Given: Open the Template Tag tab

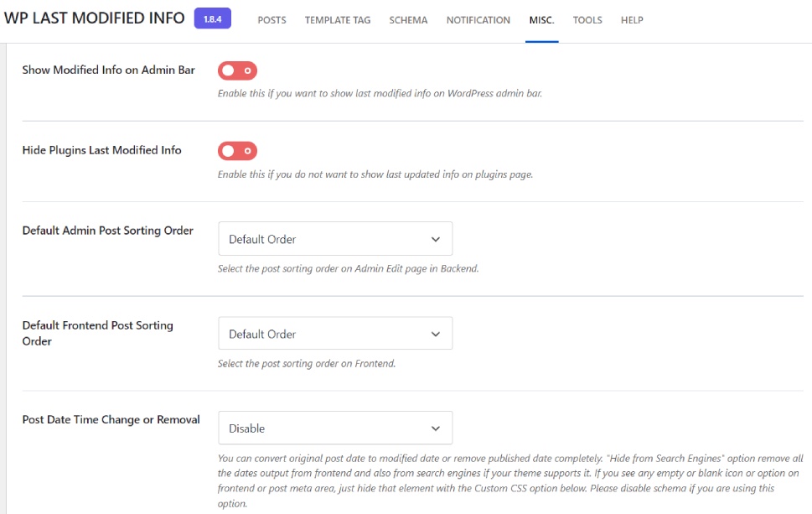Looking at the screenshot, I should 337,20.
